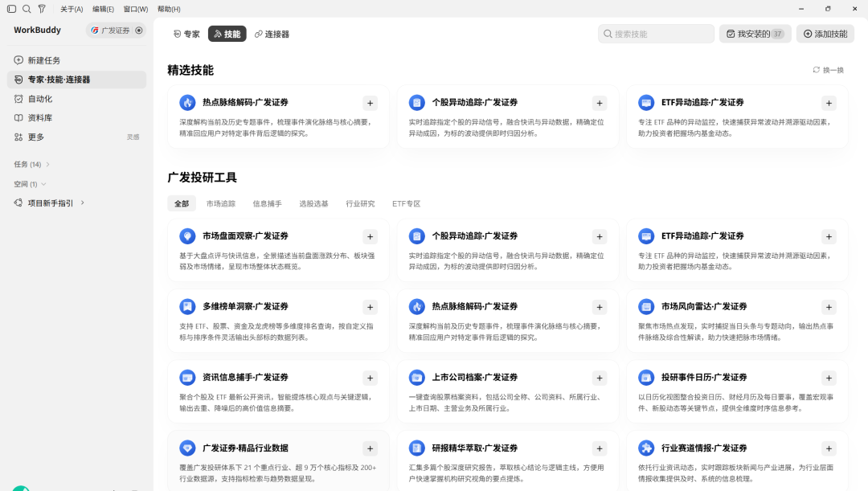Add the 热点脉络解码 featured skill with plus
Image resolution: width=868 pixels, height=491 pixels.
[370, 103]
